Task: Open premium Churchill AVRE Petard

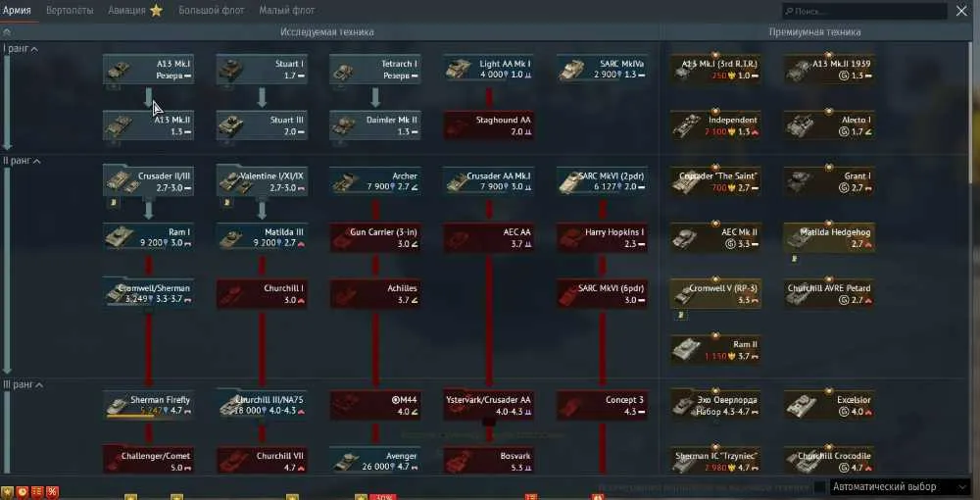Action: point(829,294)
